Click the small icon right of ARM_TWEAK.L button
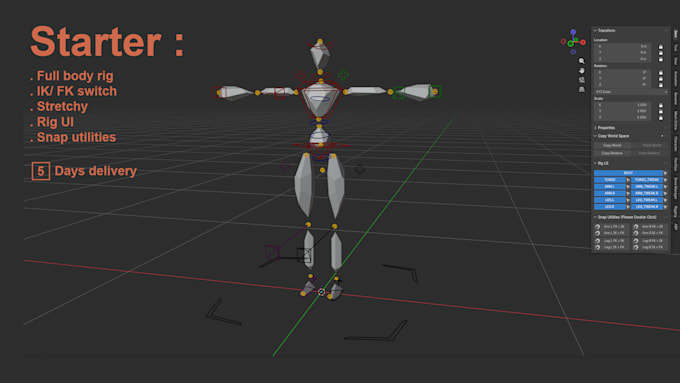Image resolution: width=680 pixels, height=383 pixels. (665, 187)
